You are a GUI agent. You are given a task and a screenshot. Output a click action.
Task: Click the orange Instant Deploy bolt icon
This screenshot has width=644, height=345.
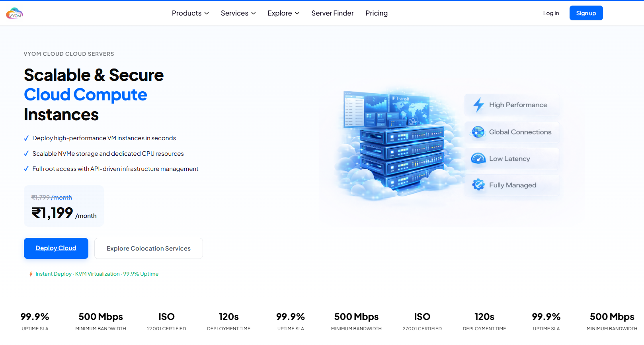point(31,274)
